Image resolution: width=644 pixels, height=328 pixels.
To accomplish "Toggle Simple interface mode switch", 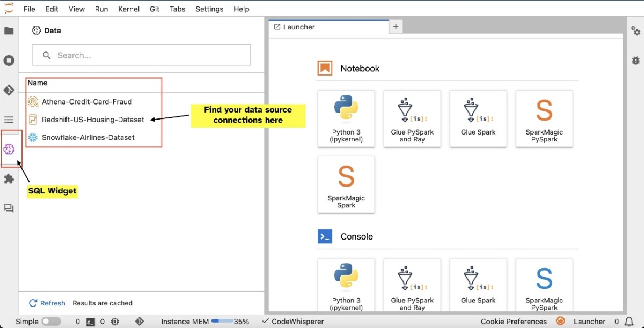I will click(x=51, y=322).
